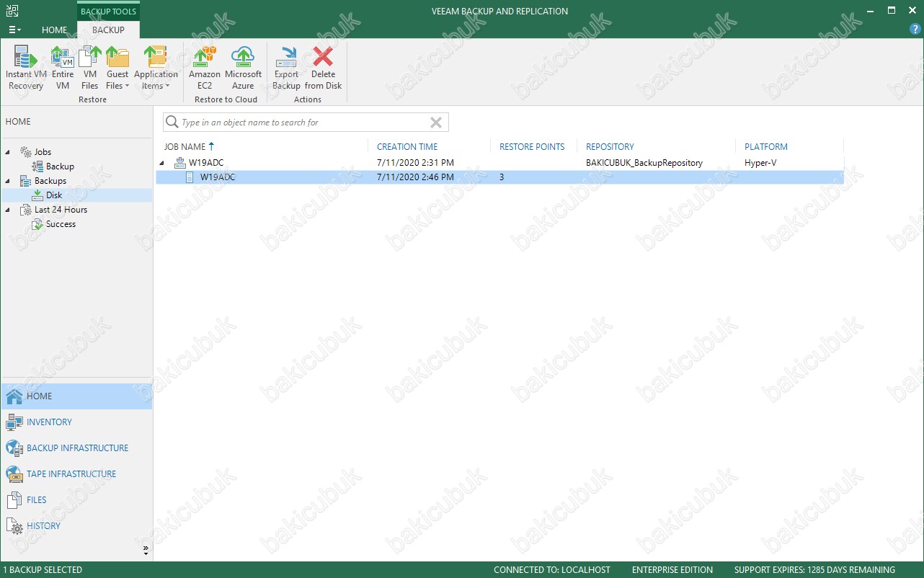Click the Disk download icon
Viewport: 924px width, 578px height.
tap(37, 195)
